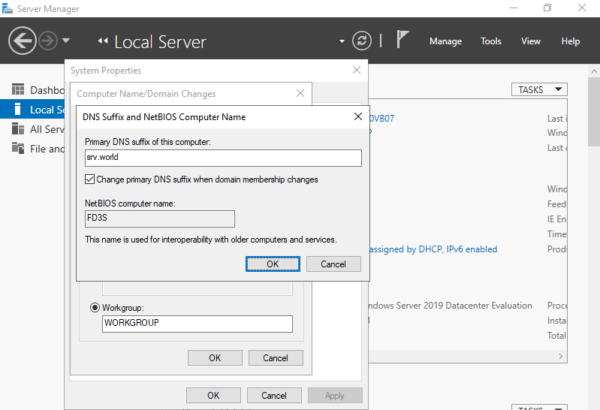
Task: Click Cancel in Computer Name/Domain Changes dialog
Action: point(276,358)
